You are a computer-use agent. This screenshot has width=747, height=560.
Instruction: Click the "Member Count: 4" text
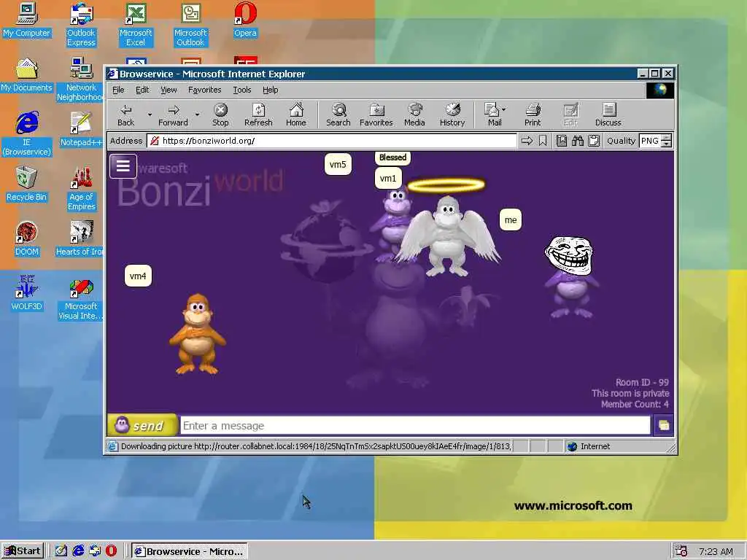tap(635, 404)
